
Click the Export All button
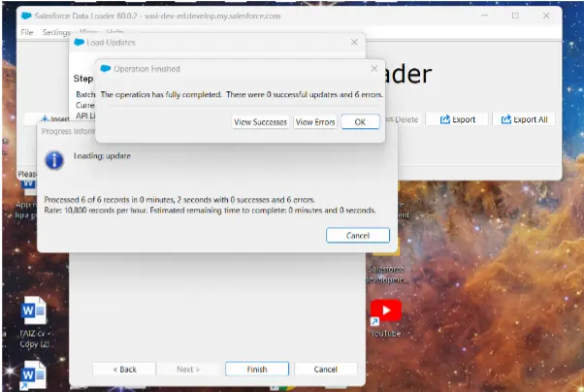click(x=525, y=119)
